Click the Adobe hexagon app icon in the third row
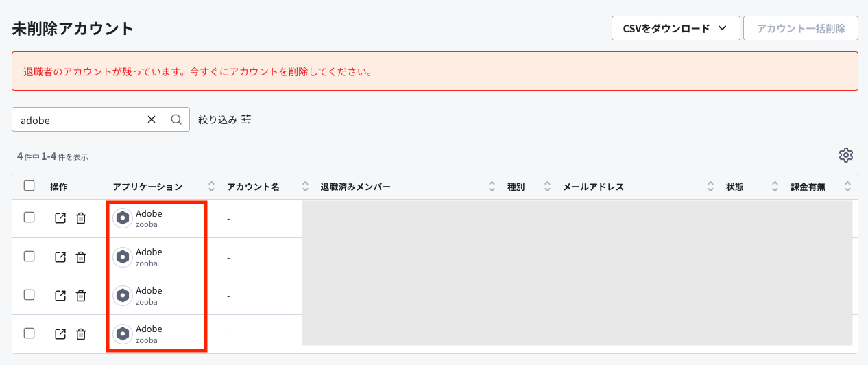This screenshot has height=365, width=868. [123, 295]
